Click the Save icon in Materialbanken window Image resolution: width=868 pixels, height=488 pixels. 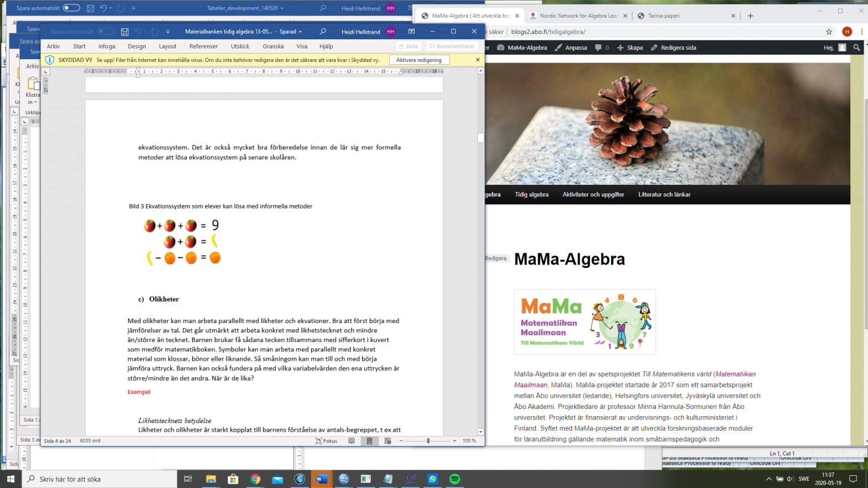(125, 32)
